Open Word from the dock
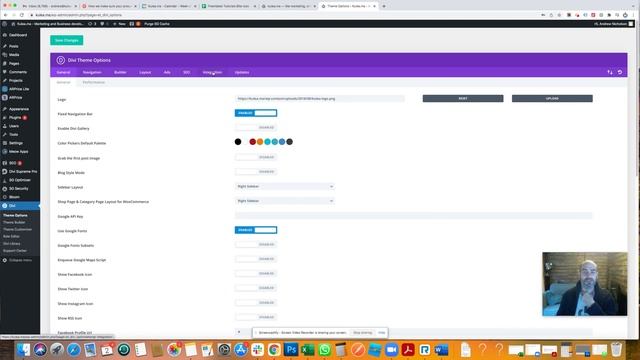Screen dimensions: 640x360 (x=441, y=350)
